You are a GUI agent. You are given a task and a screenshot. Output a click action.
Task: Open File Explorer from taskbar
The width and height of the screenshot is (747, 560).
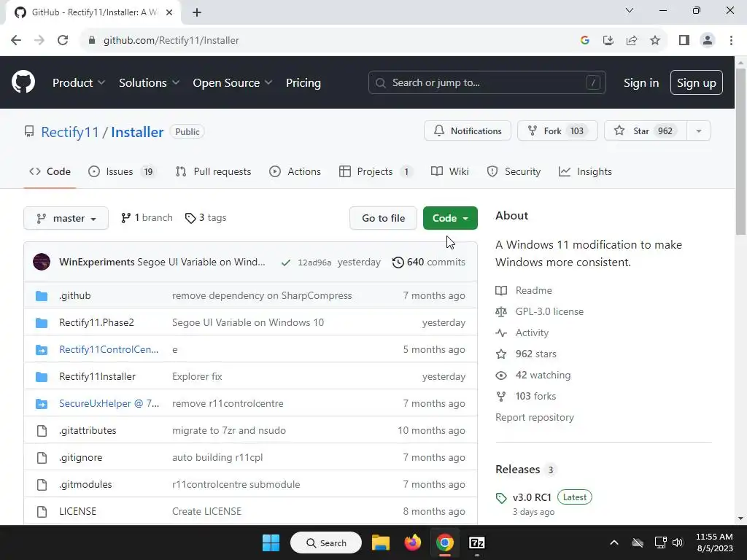381,542
